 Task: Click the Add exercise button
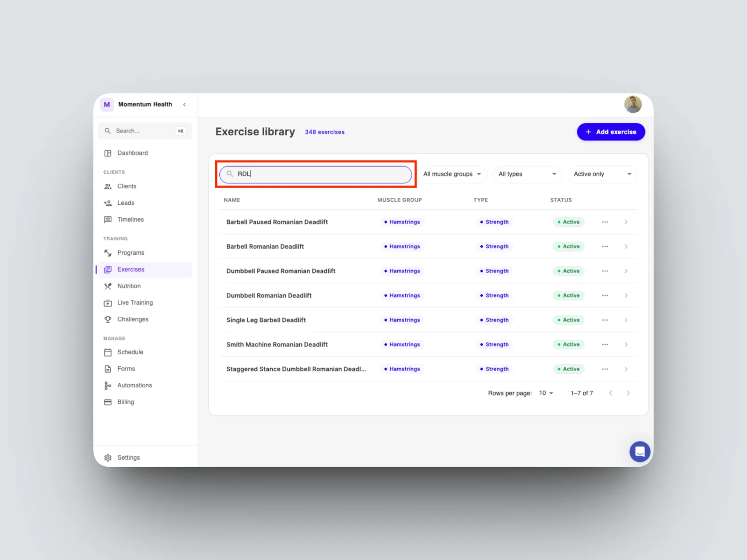[611, 132]
